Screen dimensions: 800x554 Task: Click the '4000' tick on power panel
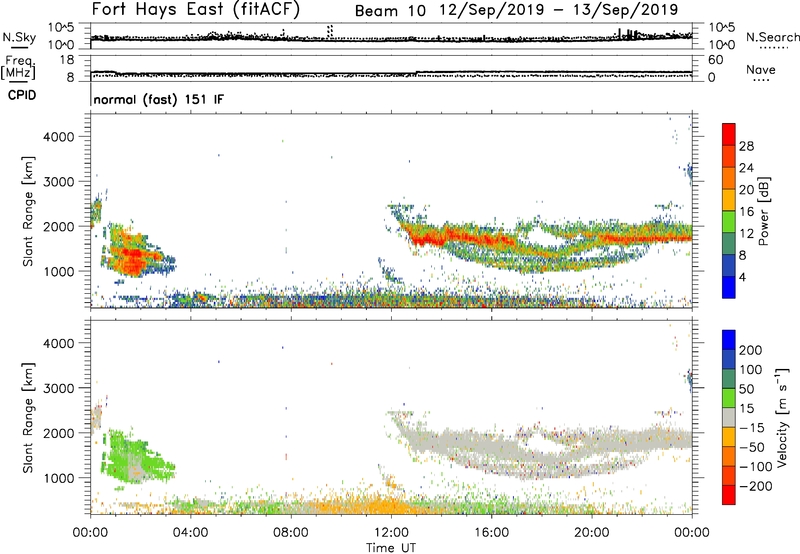(x=58, y=137)
